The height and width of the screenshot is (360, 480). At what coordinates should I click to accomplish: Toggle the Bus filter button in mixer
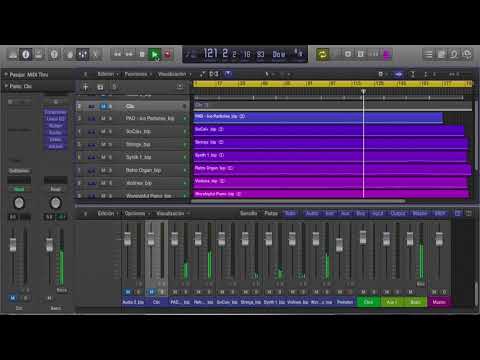[x=361, y=213]
